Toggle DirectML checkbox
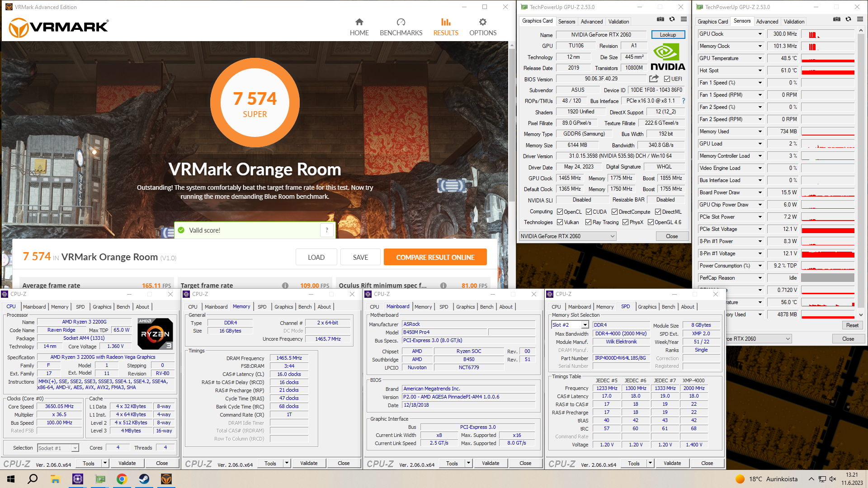Image resolution: width=868 pixels, height=488 pixels. 658,212
